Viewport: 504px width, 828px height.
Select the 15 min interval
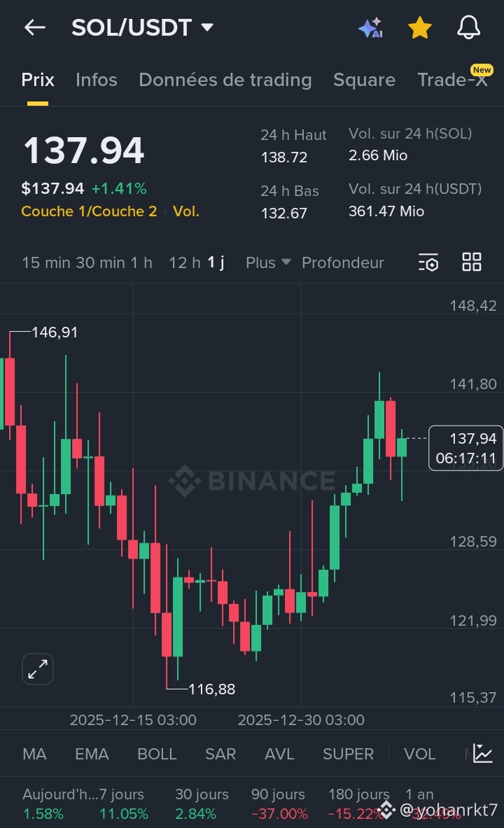(x=46, y=262)
